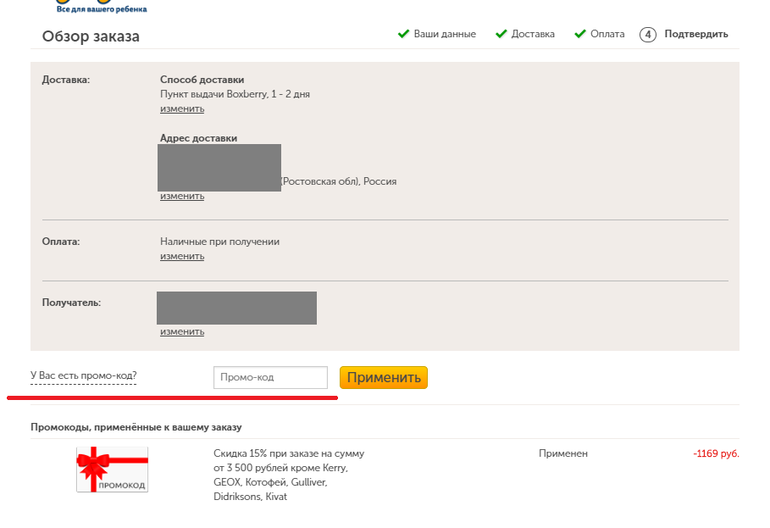Viewport: 770px width, 528px height.
Task: Click "изменить" under the Boxberry delivery method
Action: coord(182,109)
